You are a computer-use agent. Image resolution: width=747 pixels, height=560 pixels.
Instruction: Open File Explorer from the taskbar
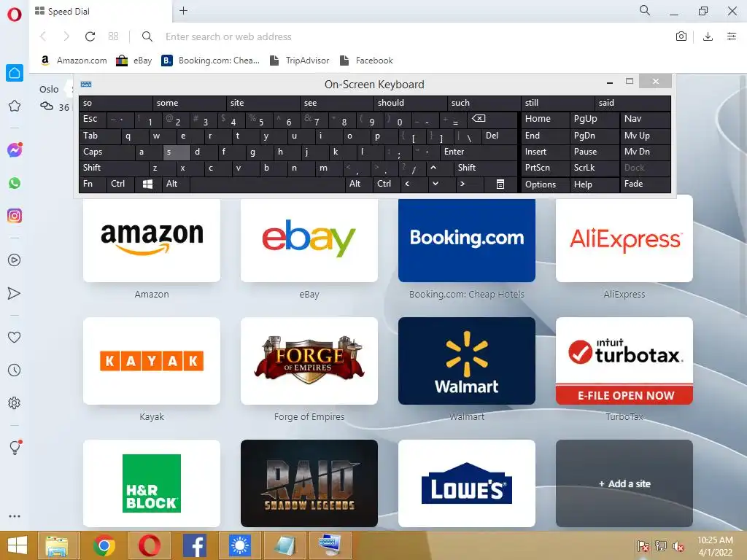click(x=57, y=545)
